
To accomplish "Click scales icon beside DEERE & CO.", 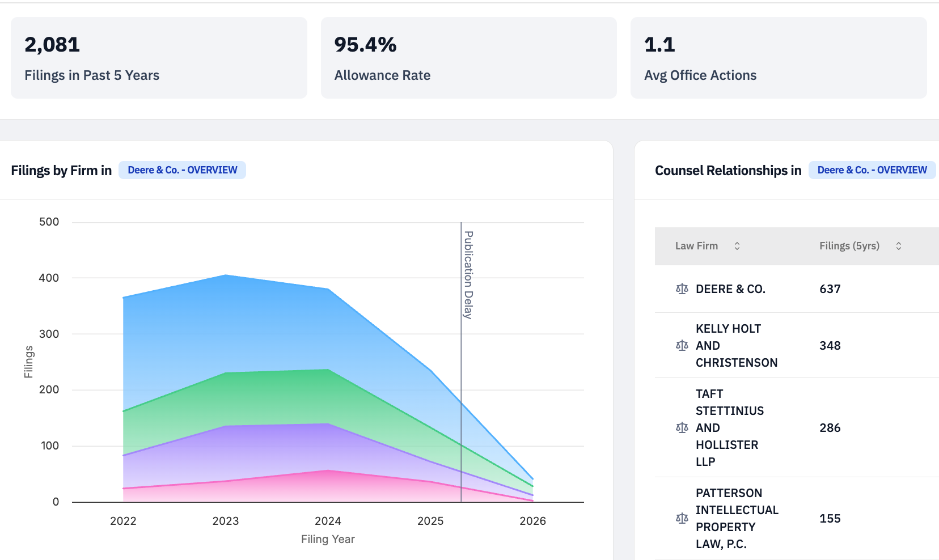I will 682,289.
